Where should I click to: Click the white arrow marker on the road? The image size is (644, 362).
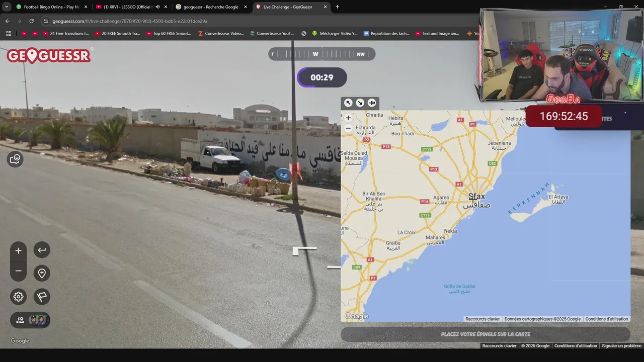(305, 250)
